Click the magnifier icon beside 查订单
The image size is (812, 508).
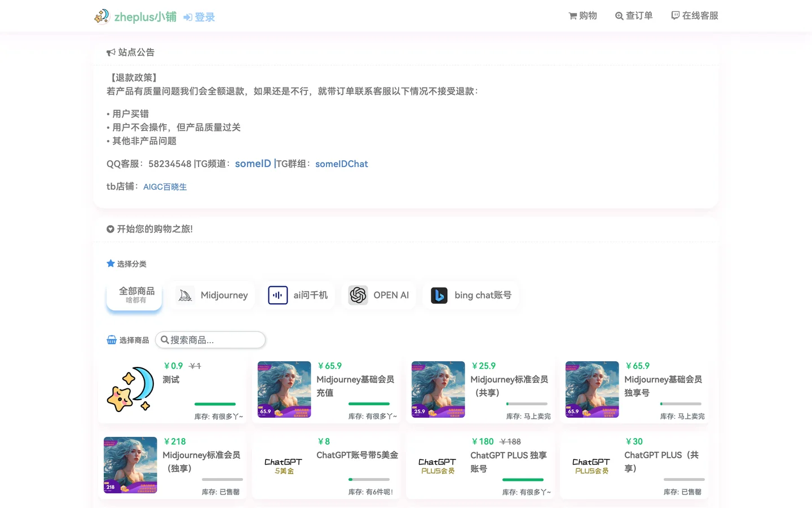pos(619,16)
